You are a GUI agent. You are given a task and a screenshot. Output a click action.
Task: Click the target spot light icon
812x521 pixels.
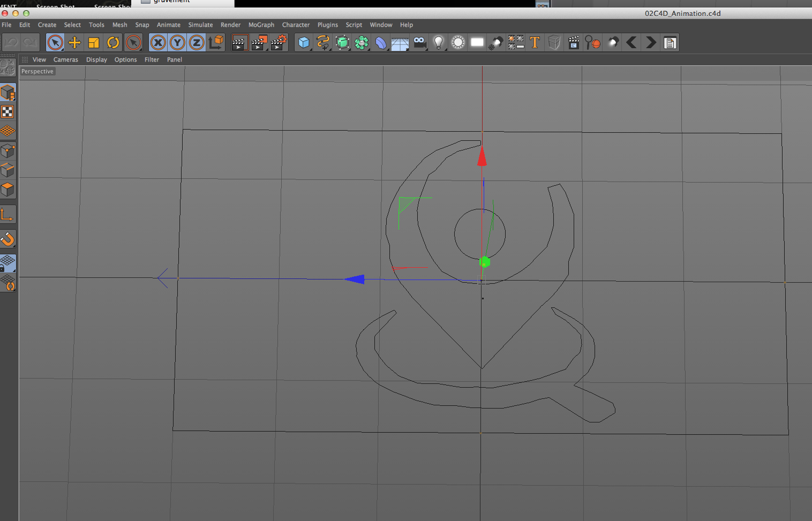[496, 42]
